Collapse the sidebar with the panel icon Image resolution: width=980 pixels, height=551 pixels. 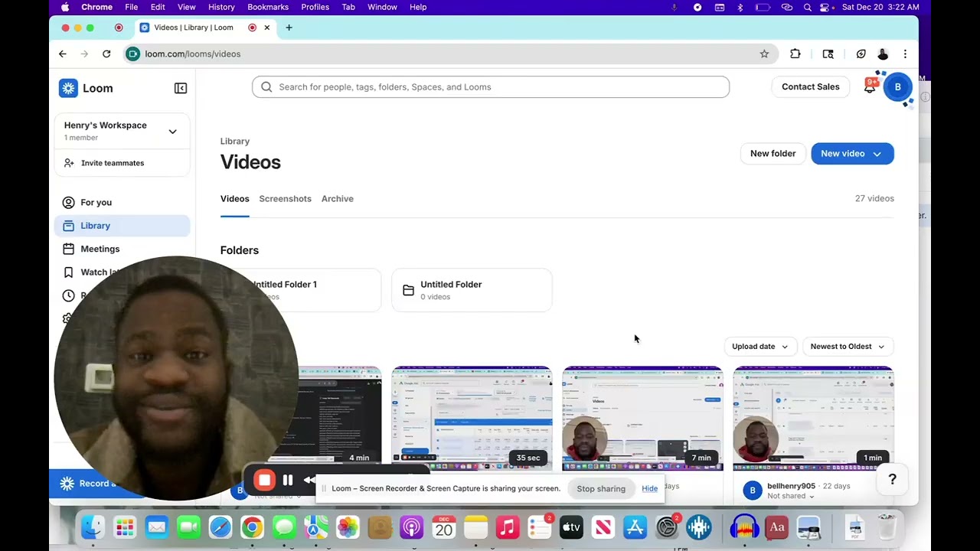click(x=181, y=88)
